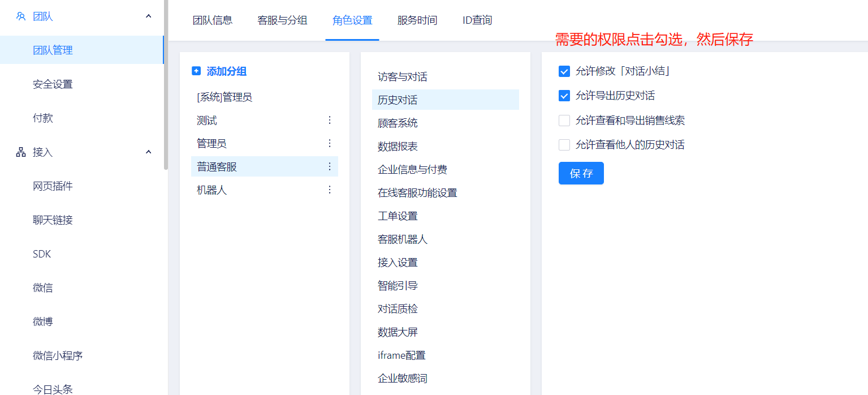Click the plus icon beside 添加分组

click(x=196, y=71)
